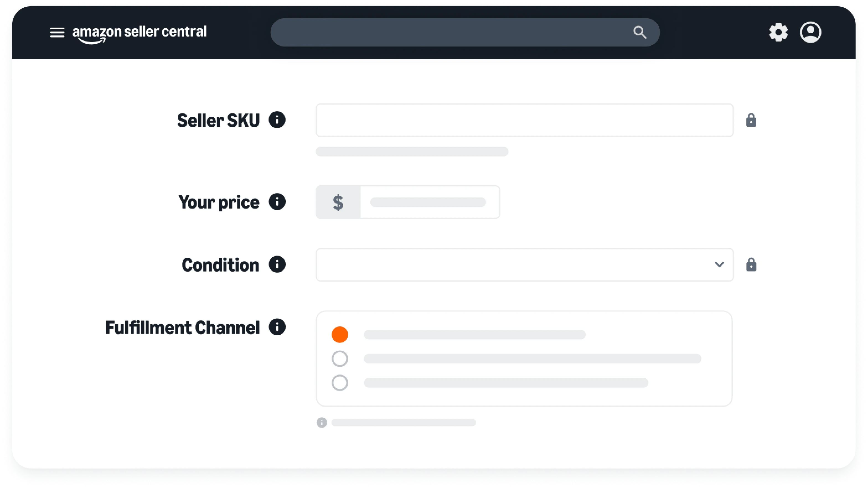
Task: Click the Your price info icon
Action: (277, 202)
